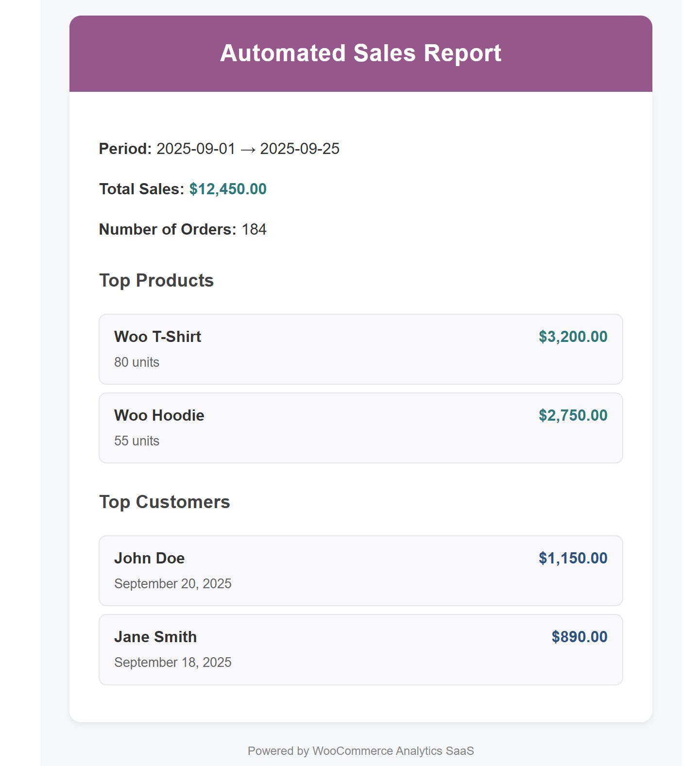Screen dimensions: 700x766
Task: Select the Woo T-Shirt product name
Action: 157,337
